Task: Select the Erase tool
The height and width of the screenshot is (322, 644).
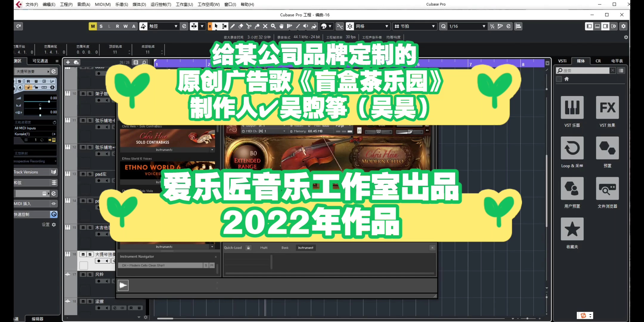Action: pos(241,26)
